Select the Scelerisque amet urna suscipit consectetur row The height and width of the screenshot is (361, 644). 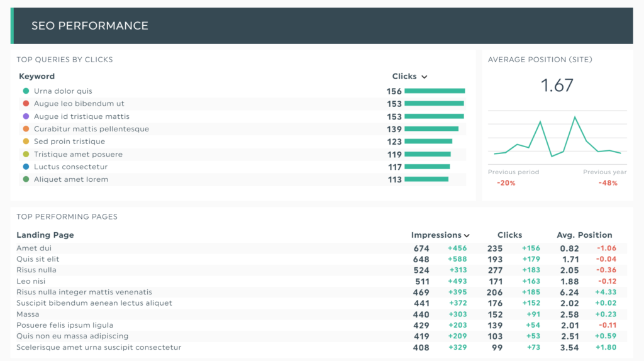click(x=99, y=347)
